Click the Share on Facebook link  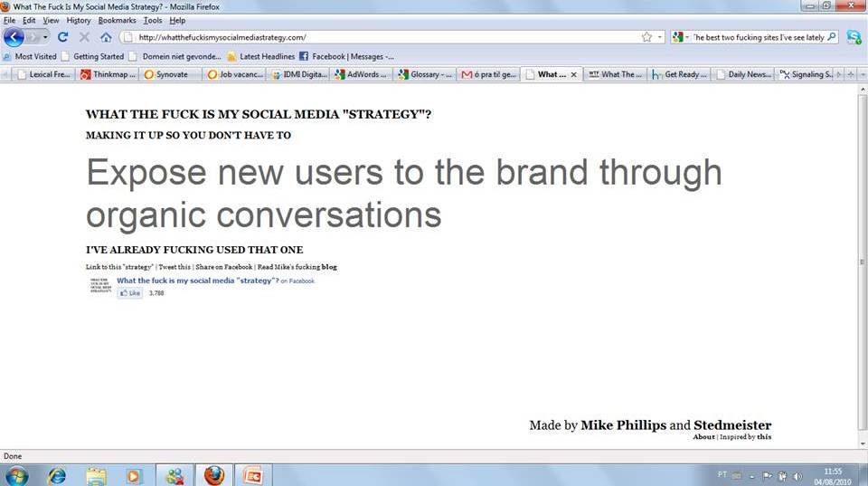[223, 267]
